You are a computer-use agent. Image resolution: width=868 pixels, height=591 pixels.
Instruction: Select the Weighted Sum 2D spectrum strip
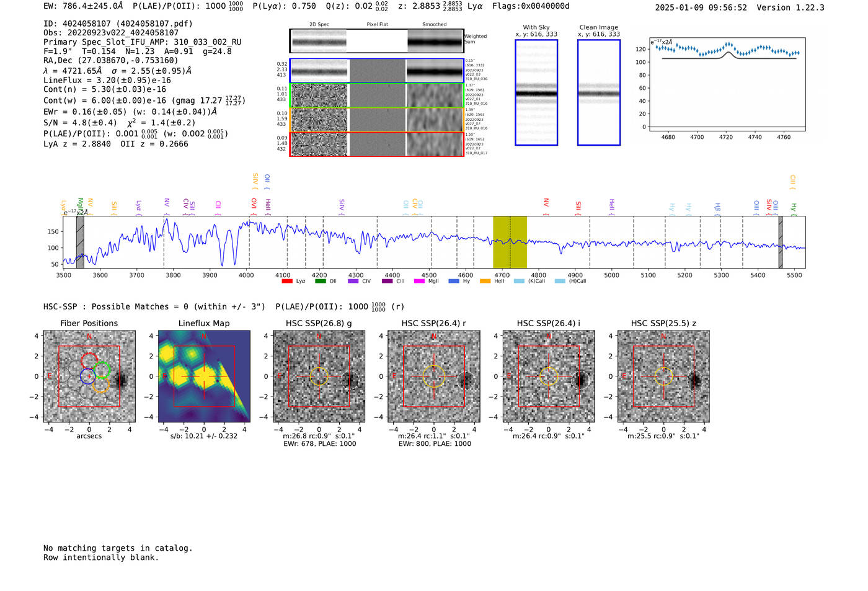click(x=376, y=41)
